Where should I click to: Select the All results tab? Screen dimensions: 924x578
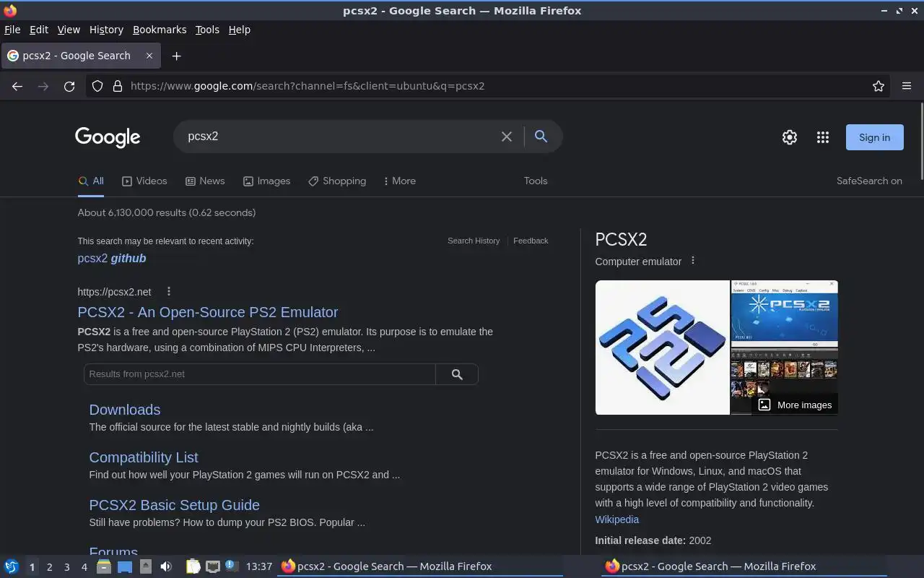click(91, 181)
